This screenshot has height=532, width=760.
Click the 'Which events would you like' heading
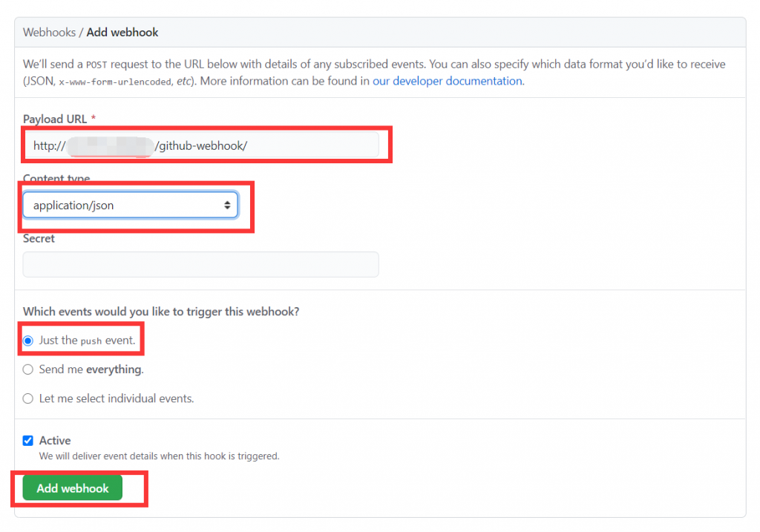click(x=161, y=312)
